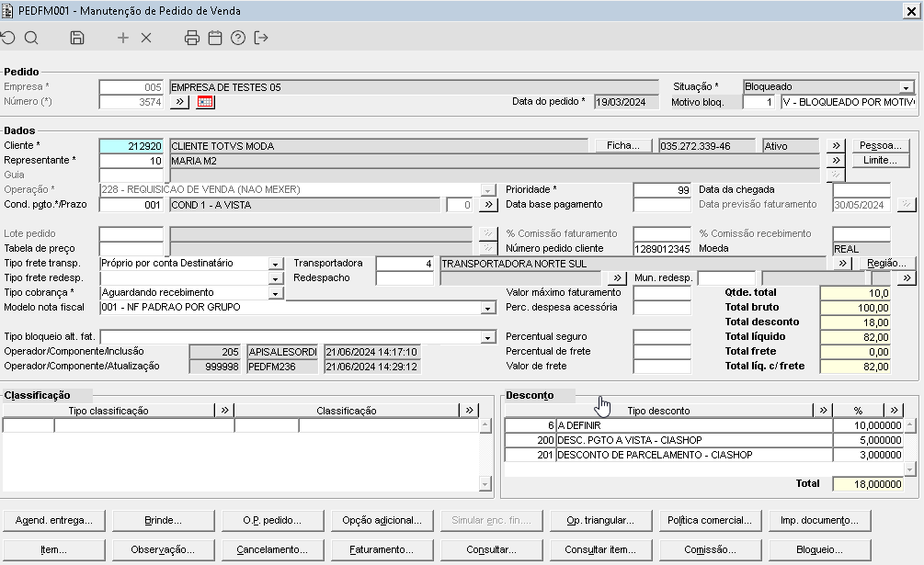This screenshot has width=924, height=565.
Task: Open help with the question mark icon
Action: 238,38
